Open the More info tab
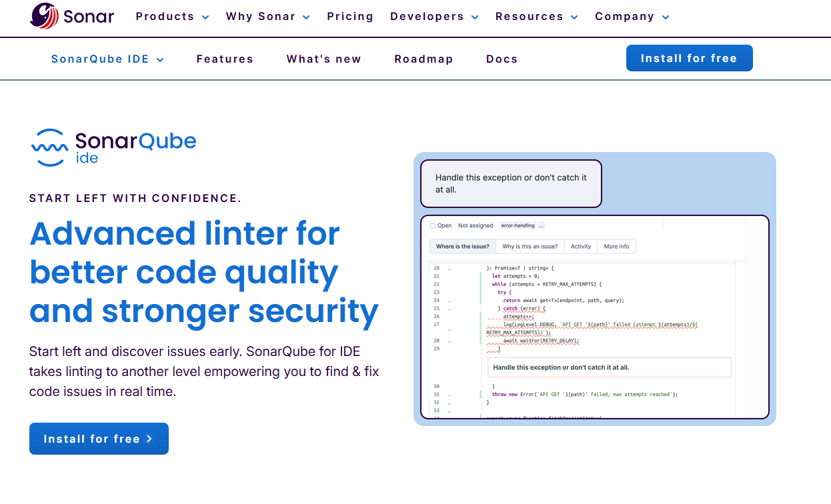Viewport: 831px width, 504px height. (616, 247)
